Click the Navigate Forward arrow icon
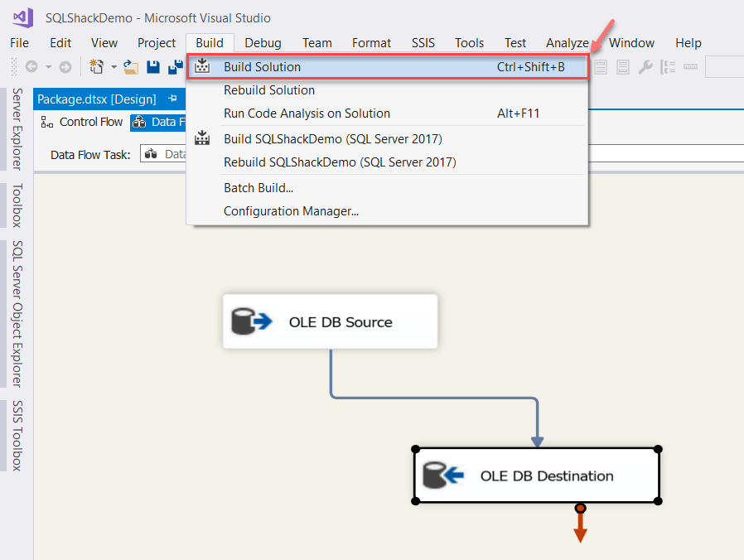 coord(65,67)
